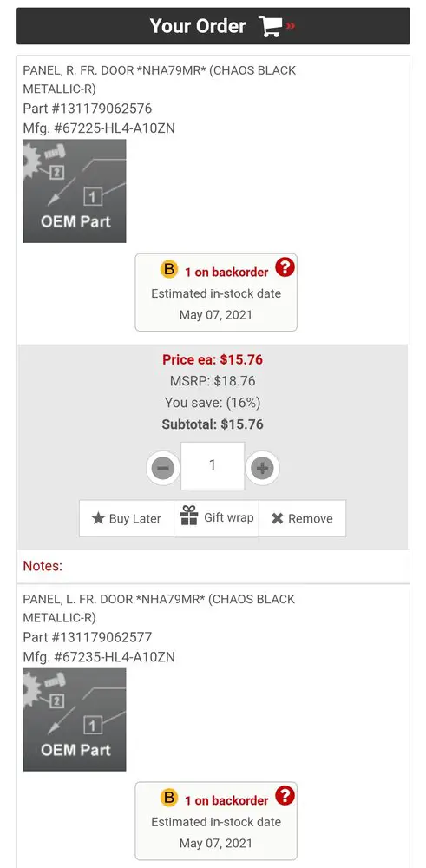Open OEM Part thumbnail for right door panel

(x=75, y=191)
